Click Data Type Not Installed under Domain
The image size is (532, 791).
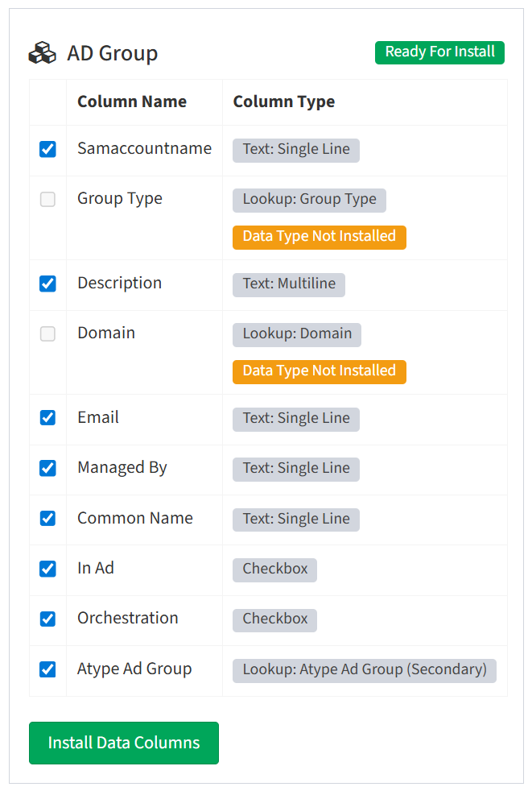(x=320, y=372)
